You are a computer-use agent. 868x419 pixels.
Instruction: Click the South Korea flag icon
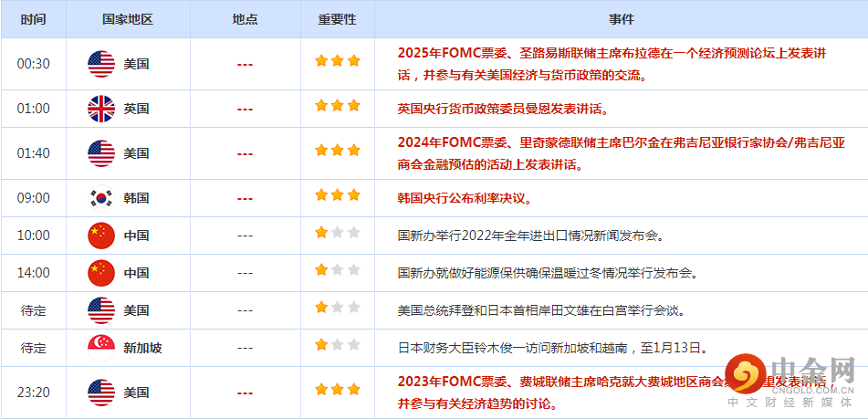(x=101, y=198)
